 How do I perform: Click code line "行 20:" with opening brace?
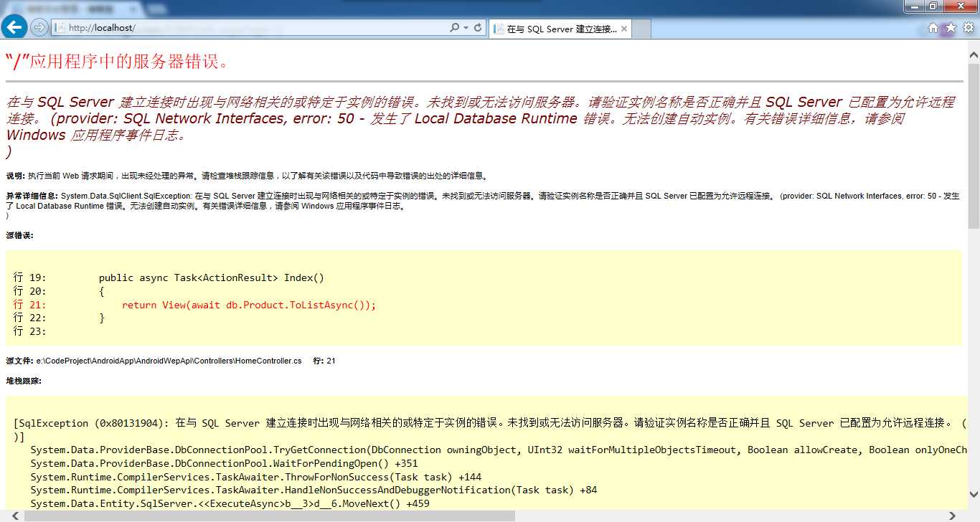point(59,291)
